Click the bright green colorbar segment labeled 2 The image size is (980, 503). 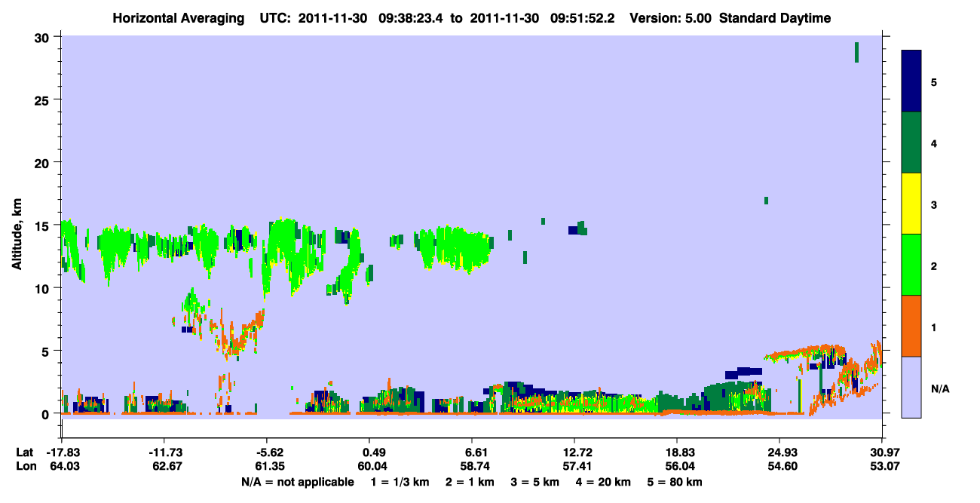[x=911, y=265]
